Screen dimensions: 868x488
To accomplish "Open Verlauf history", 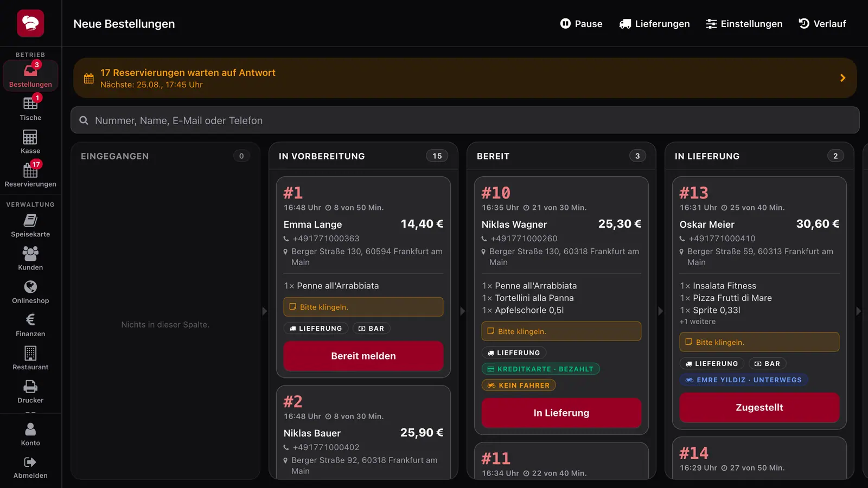I will tap(822, 24).
